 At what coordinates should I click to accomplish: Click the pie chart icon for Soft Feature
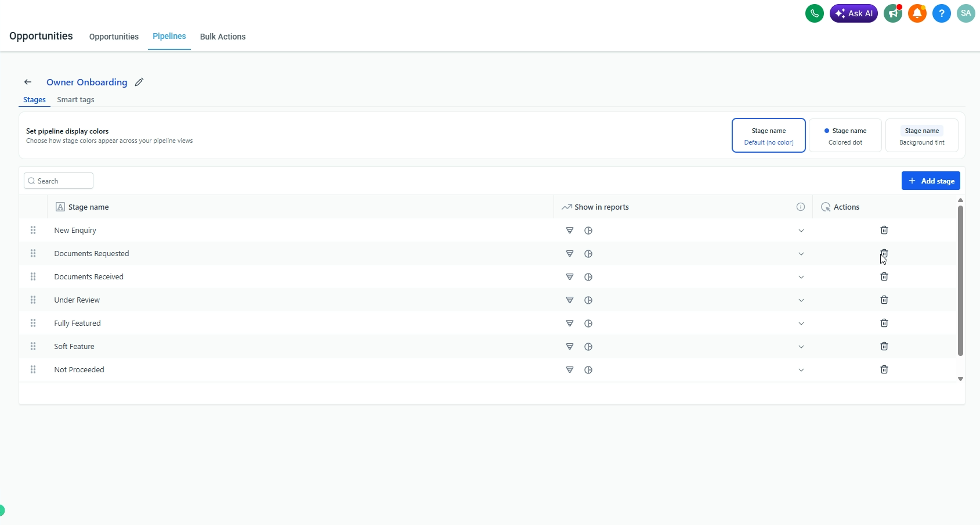(x=588, y=347)
